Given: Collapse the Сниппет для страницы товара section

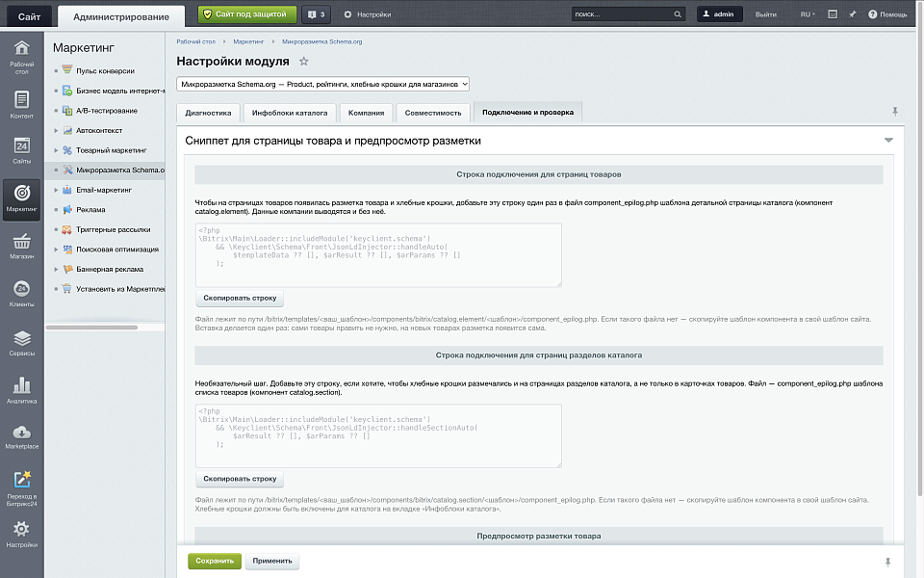Looking at the screenshot, I should click(888, 141).
